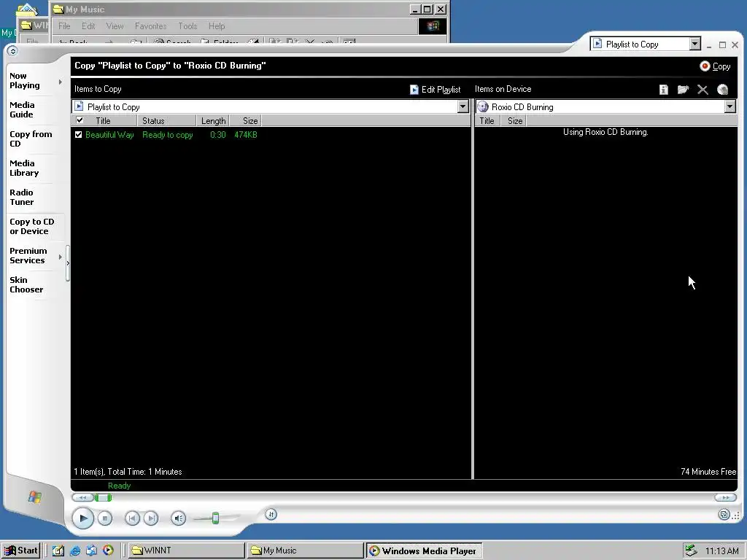
Task: Select the Beautiful Way track title
Action: coord(109,135)
